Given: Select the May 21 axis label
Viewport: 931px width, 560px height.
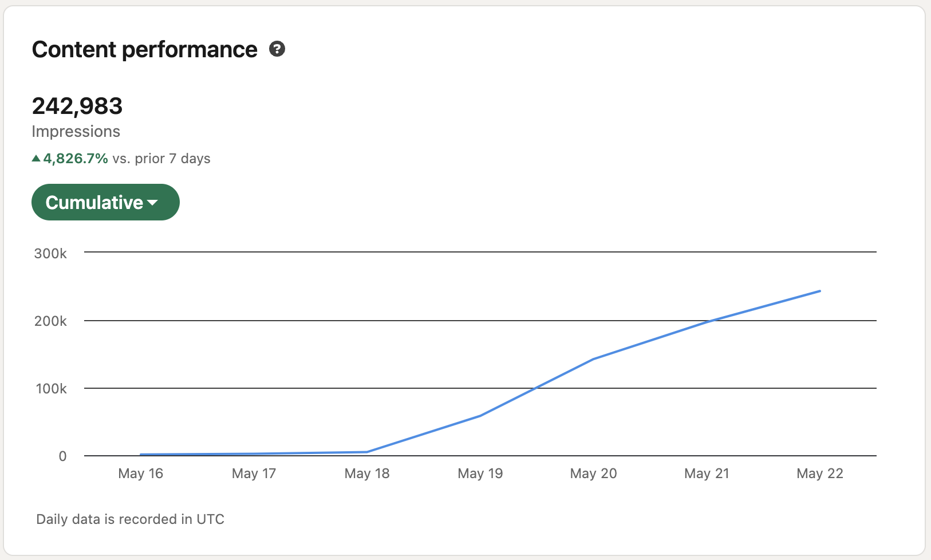Looking at the screenshot, I should point(707,474).
